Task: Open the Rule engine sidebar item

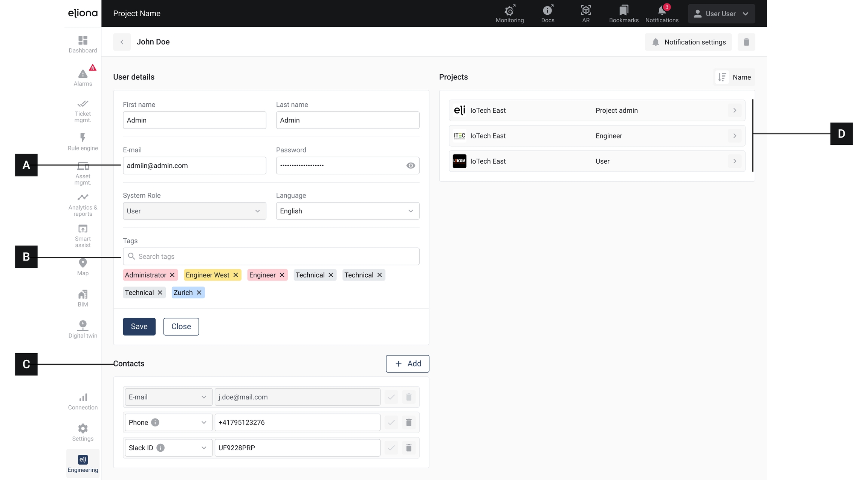Action: click(83, 142)
